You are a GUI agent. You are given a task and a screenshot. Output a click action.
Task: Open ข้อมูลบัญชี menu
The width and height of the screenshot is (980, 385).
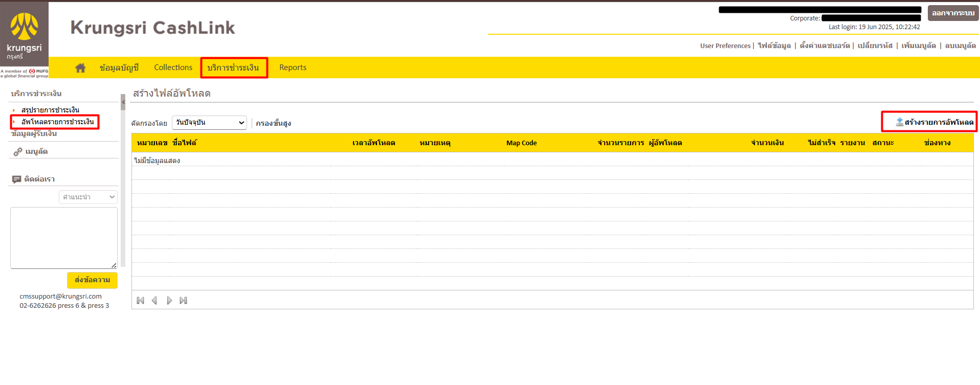tap(119, 67)
